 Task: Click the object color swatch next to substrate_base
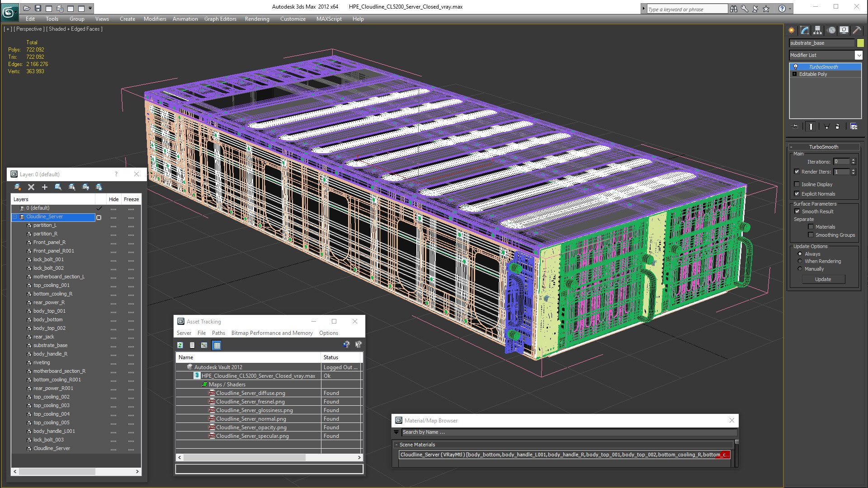(x=860, y=43)
